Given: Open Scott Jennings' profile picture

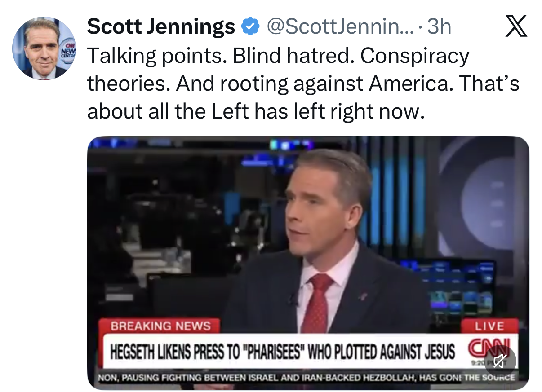Looking at the screenshot, I should (x=44, y=48).
